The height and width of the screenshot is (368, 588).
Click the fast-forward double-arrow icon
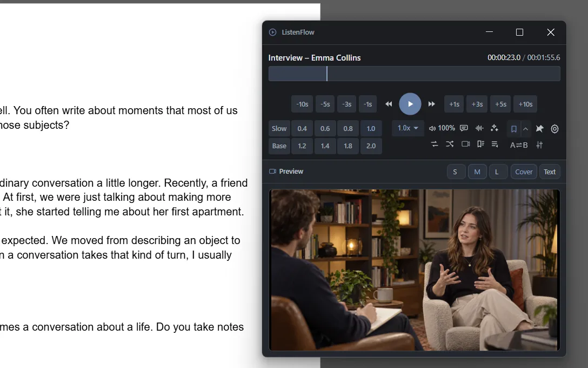(432, 104)
